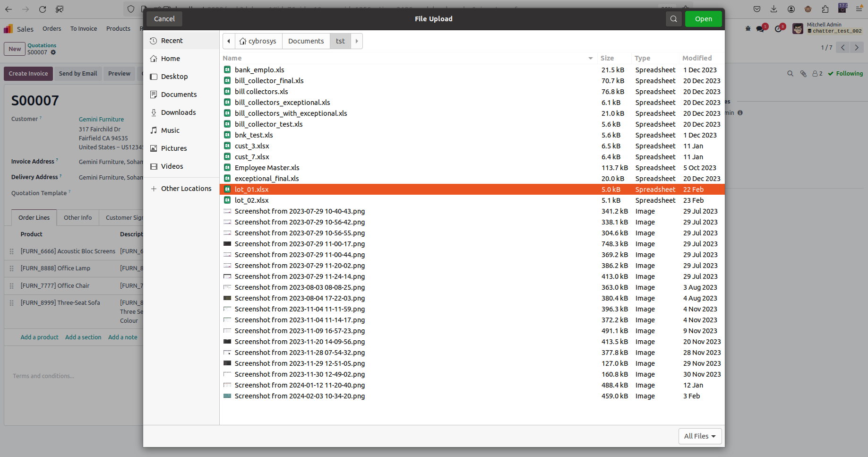Navigate back in file dialog path bar
868x457 pixels.
[229, 41]
